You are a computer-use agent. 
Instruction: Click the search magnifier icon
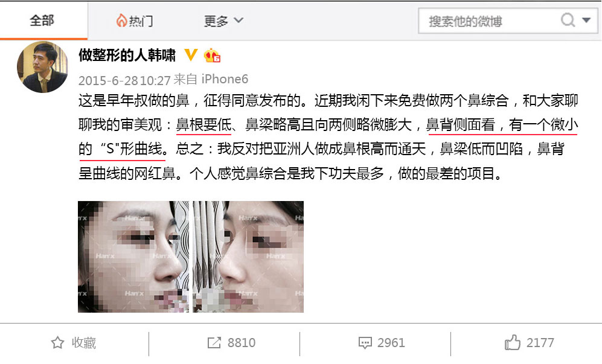coord(568,19)
